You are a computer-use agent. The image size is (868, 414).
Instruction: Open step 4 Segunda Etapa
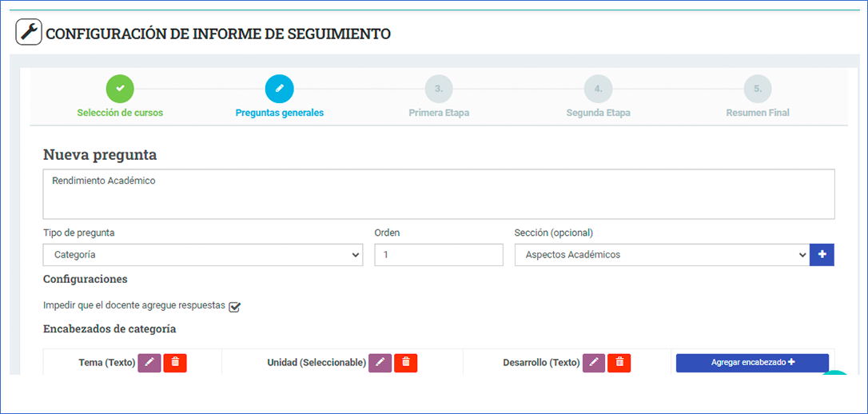pos(598,89)
